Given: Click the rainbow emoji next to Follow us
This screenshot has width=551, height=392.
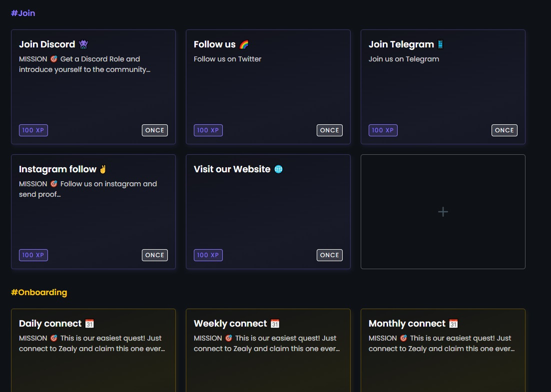Looking at the screenshot, I should [x=244, y=44].
